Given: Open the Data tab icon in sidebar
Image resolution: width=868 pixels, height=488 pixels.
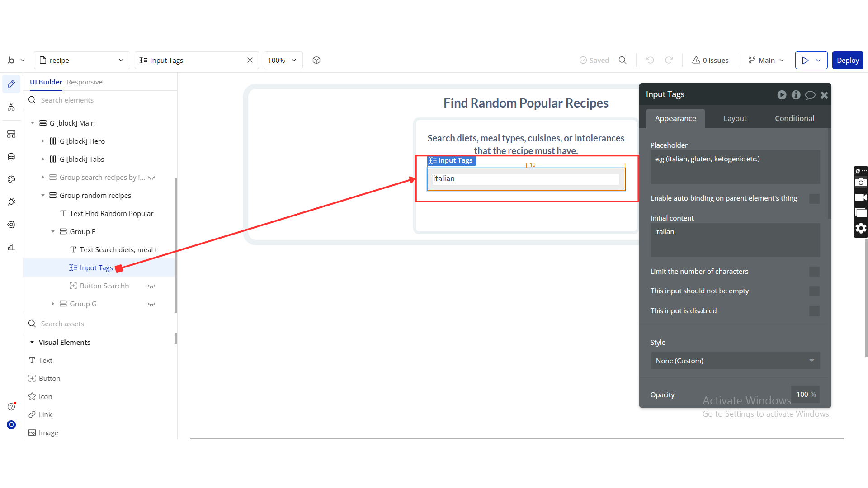Looking at the screenshot, I should click(x=11, y=157).
